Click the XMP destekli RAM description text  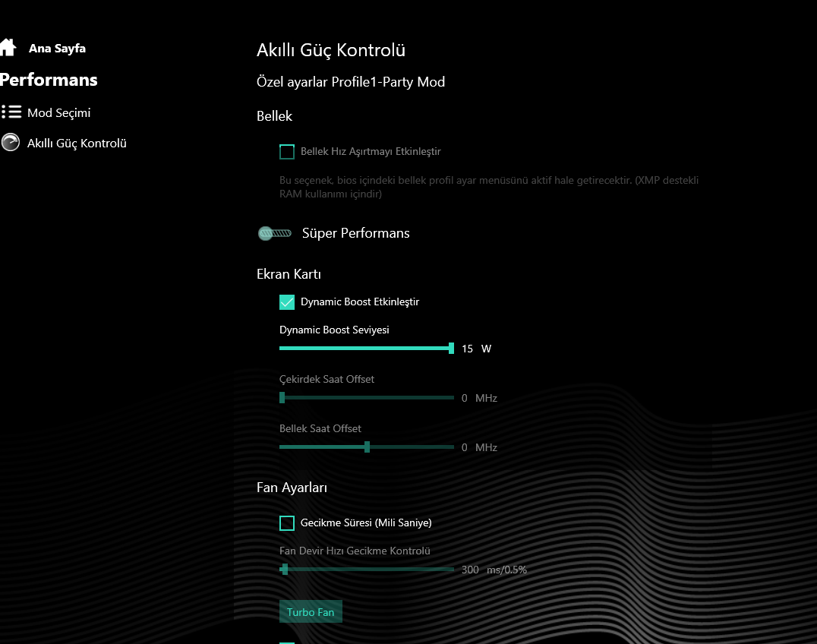(x=489, y=187)
